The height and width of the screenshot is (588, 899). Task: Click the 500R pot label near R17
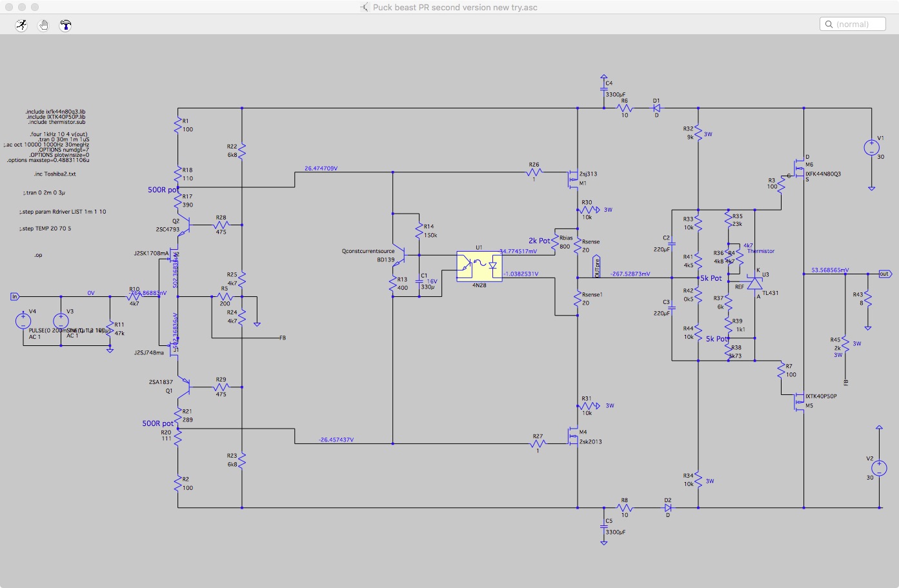[163, 190]
